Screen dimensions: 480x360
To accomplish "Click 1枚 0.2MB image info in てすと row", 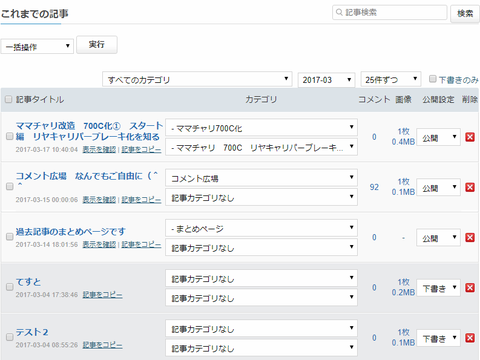I will click(x=403, y=287).
